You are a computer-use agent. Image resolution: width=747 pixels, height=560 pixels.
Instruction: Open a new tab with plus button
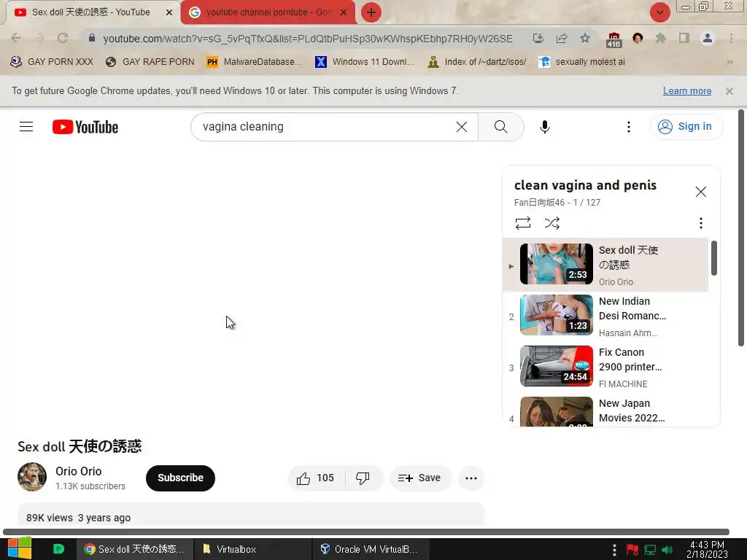point(371,12)
